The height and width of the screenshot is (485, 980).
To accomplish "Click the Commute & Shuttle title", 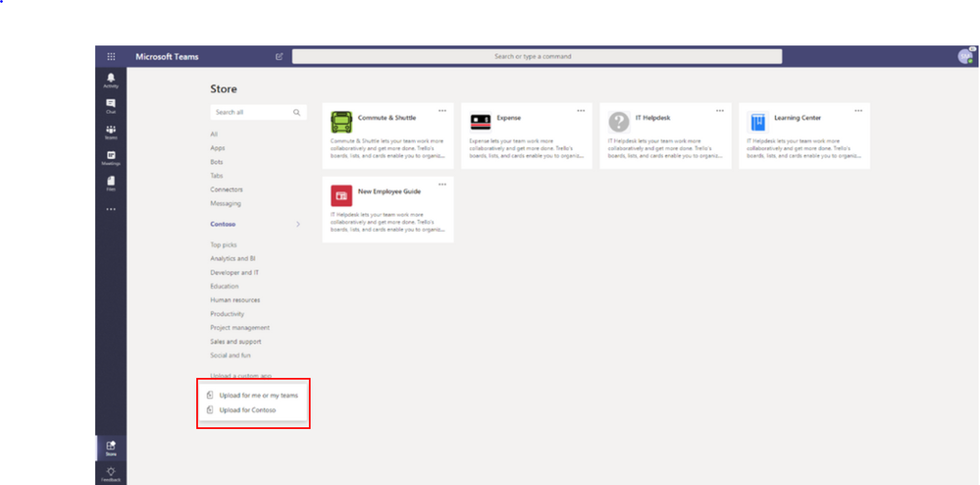I will [x=387, y=118].
